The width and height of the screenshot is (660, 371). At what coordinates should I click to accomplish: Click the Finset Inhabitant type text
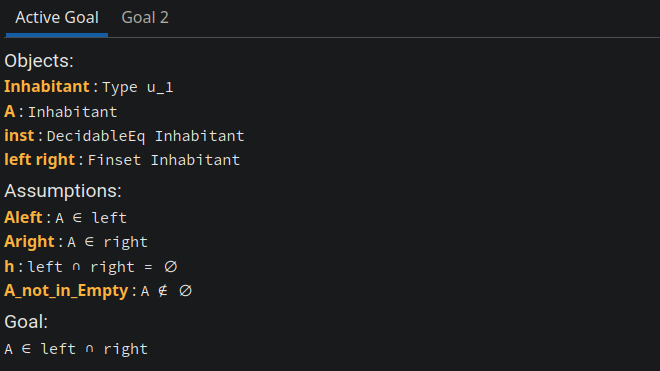(x=164, y=160)
